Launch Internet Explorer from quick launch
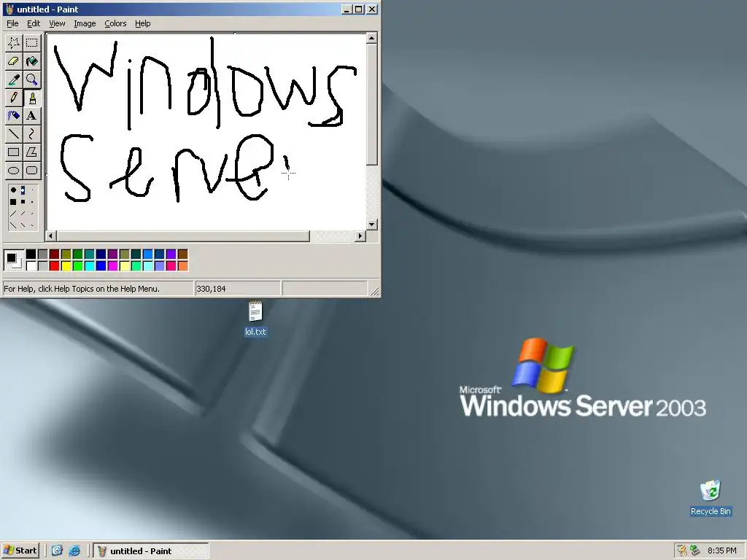Screen dimensions: 747x560 [x=75, y=551]
